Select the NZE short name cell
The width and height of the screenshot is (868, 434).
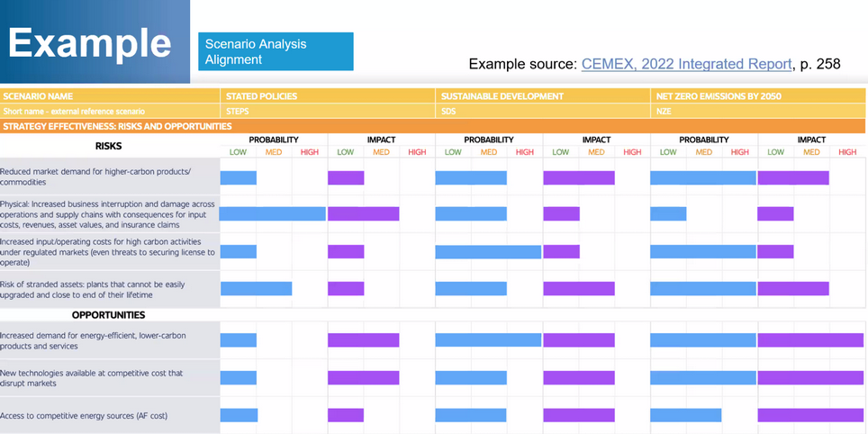click(665, 112)
